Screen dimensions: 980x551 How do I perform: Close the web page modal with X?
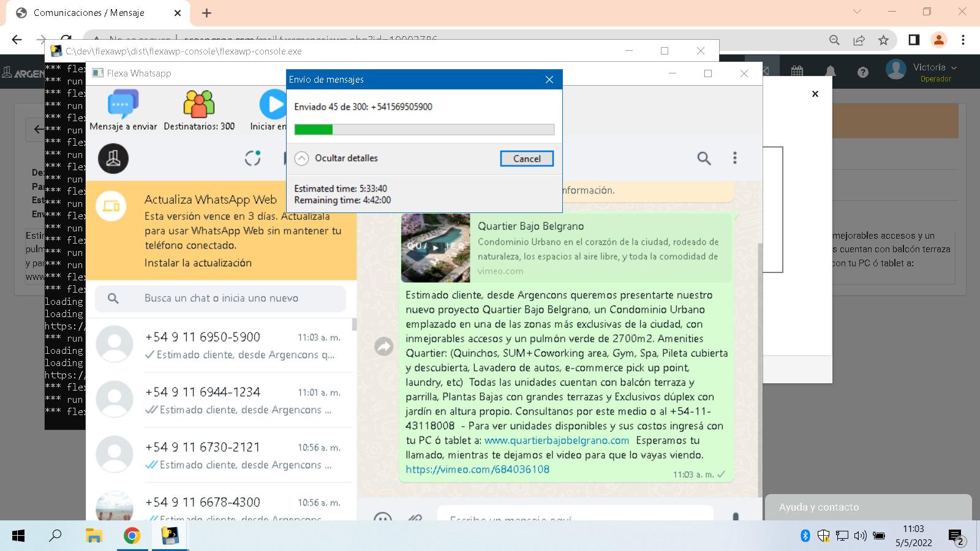815,94
